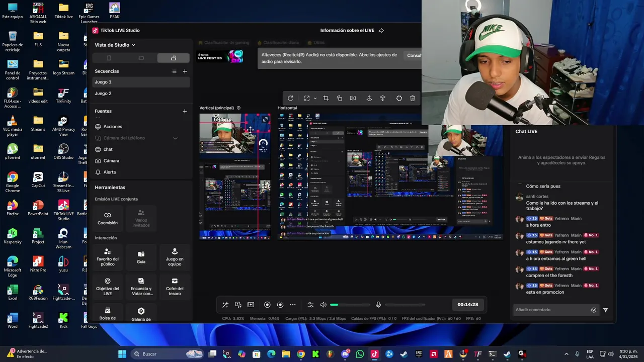Viewport: 644px width, 362px height.
Task: Open Cofre del tesoro
Action: (x=175, y=287)
